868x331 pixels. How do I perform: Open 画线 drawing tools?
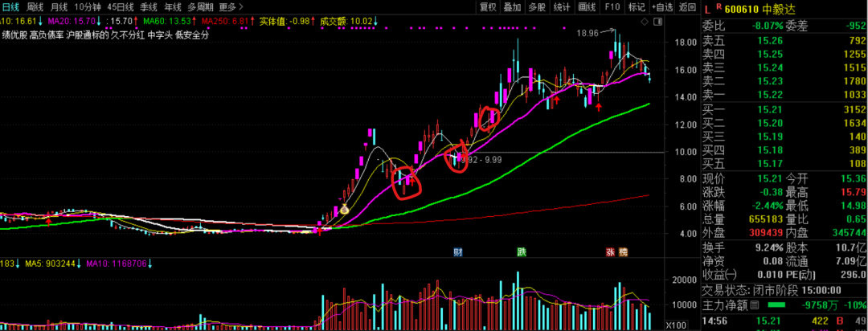587,7
